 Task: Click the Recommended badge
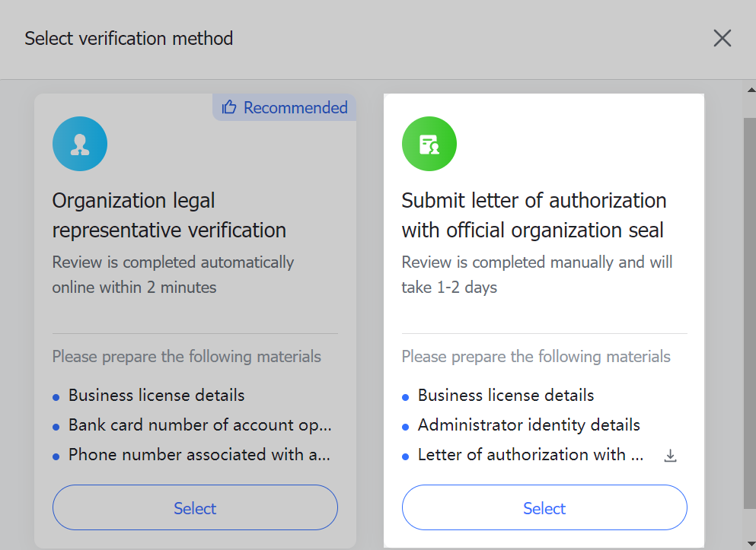(283, 107)
